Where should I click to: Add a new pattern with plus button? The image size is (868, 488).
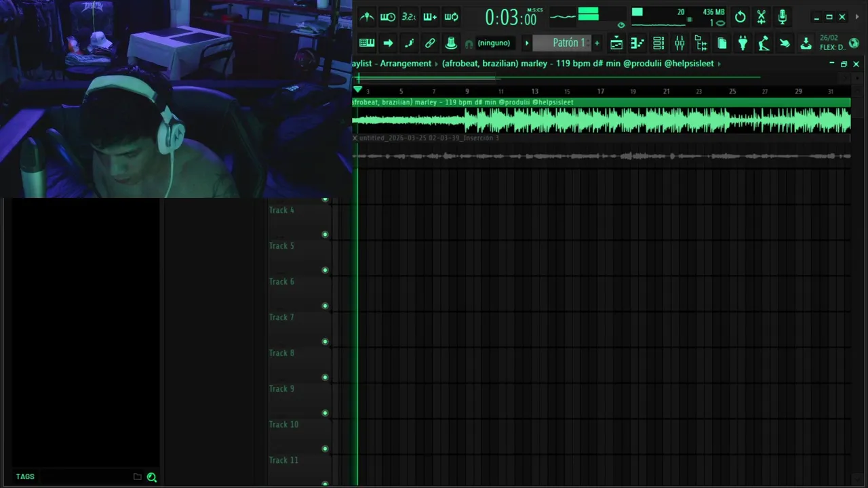point(597,43)
